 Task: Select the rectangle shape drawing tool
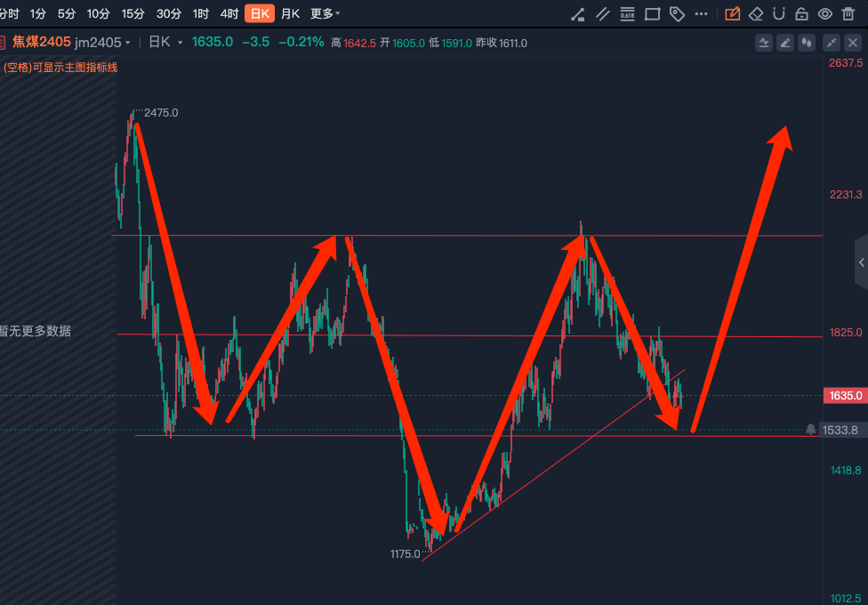click(652, 14)
